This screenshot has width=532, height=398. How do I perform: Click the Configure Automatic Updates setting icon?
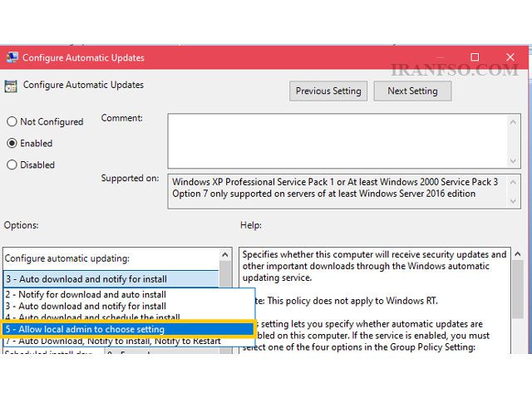pos(11,86)
